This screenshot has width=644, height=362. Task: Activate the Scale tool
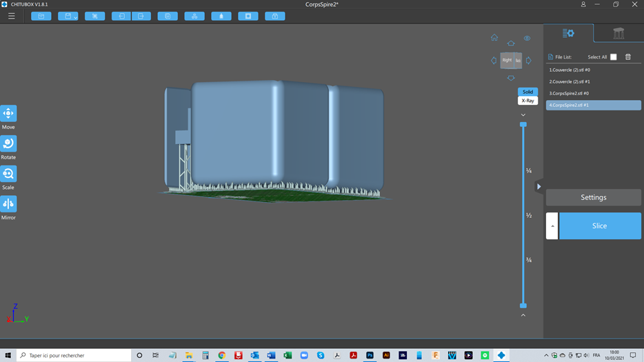coord(8,174)
